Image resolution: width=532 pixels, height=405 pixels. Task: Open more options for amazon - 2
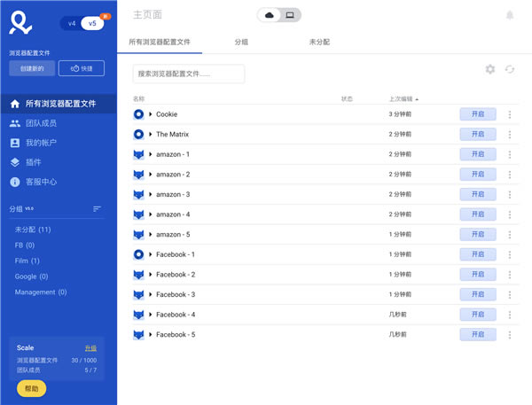coord(510,175)
